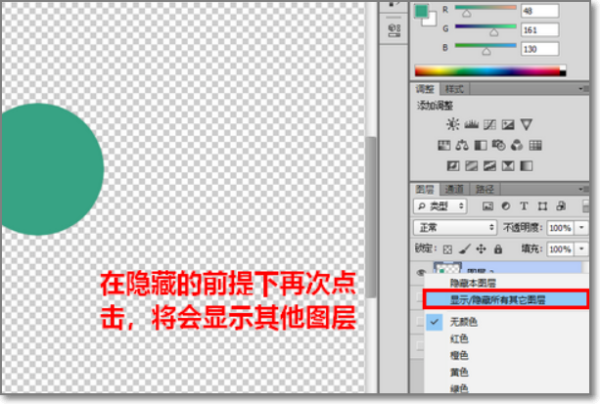
Task: Click the R color slider handle
Action: coord(466,13)
